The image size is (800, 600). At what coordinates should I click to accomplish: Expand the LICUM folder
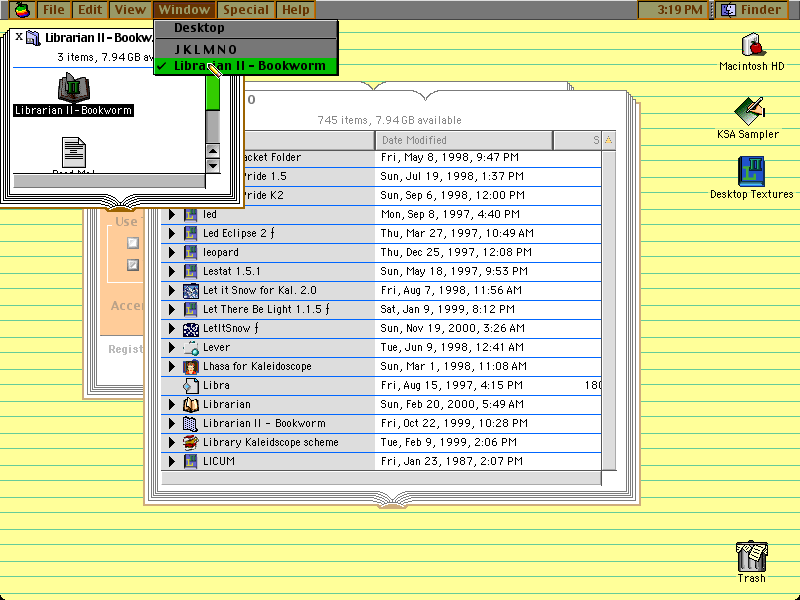point(172,461)
